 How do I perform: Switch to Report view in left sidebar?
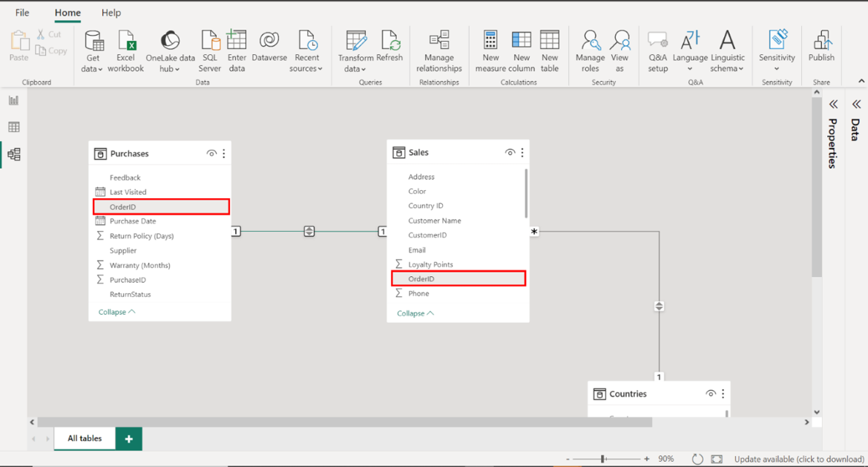(x=13, y=100)
